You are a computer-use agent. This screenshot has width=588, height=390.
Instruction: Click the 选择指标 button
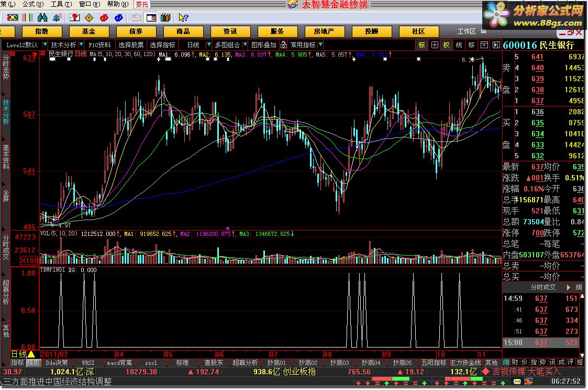pos(162,45)
